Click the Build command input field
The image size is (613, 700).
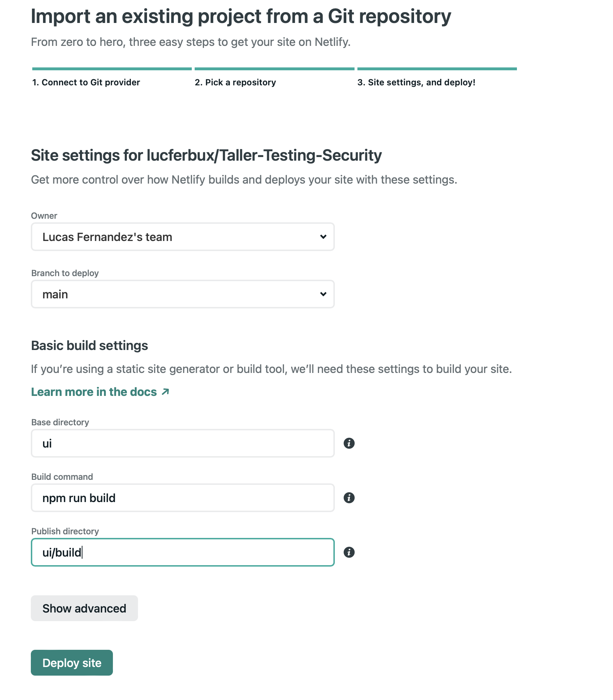182,498
